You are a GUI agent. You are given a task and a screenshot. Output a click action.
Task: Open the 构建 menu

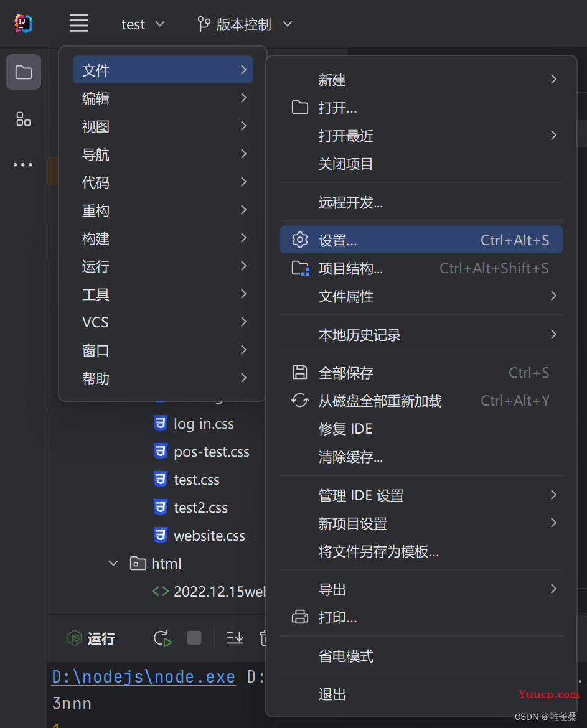click(163, 238)
